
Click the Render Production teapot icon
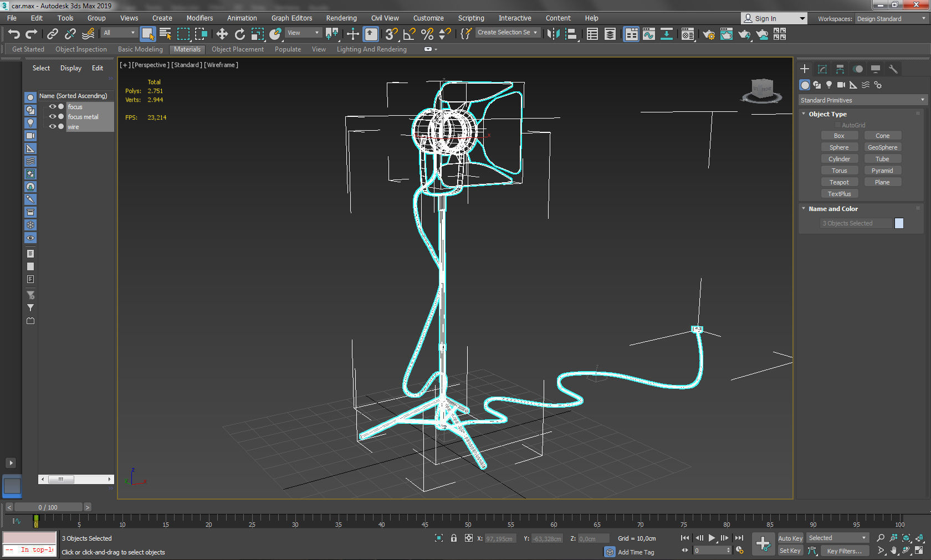click(744, 34)
